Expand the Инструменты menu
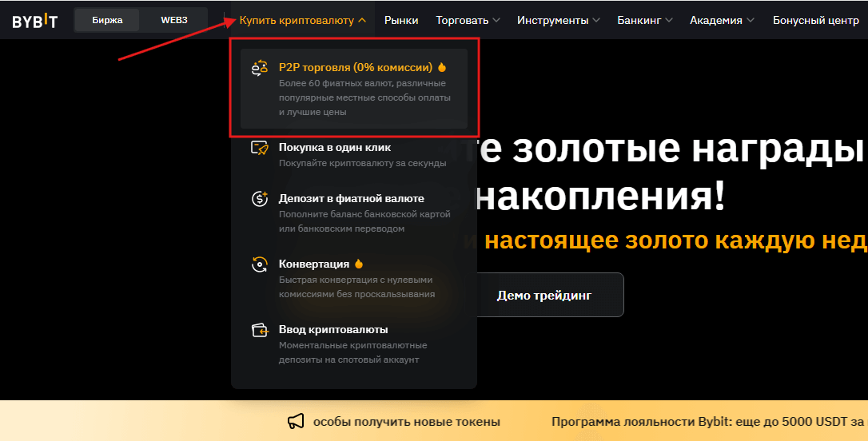 coord(558,20)
